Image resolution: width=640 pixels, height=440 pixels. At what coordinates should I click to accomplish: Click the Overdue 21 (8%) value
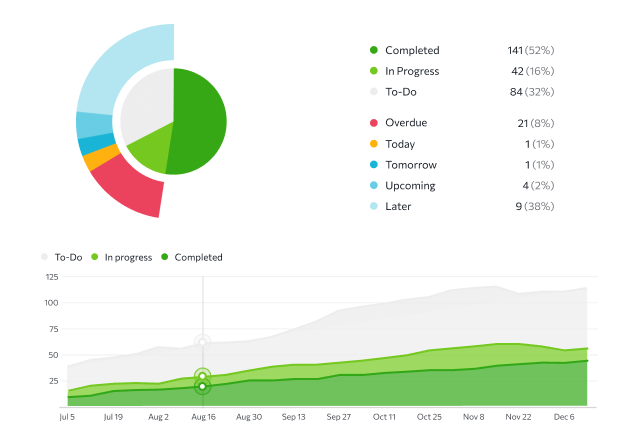click(x=529, y=123)
